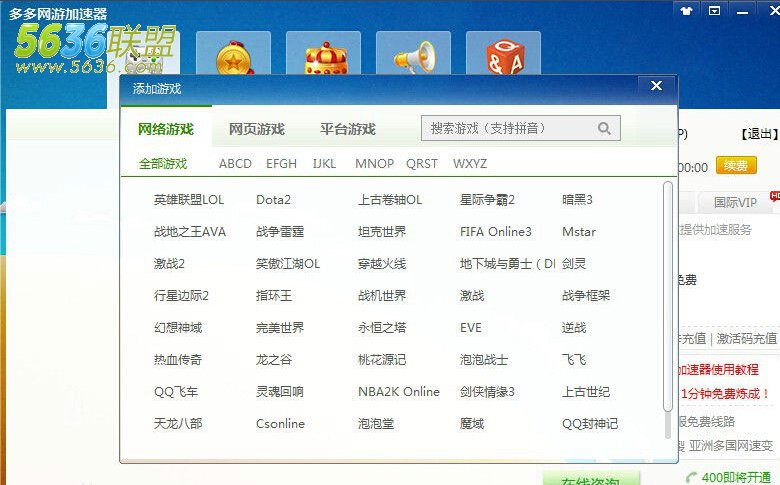Open the title bar dropdown menu icon
This screenshot has height=485, width=780.
(x=714, y=10)
